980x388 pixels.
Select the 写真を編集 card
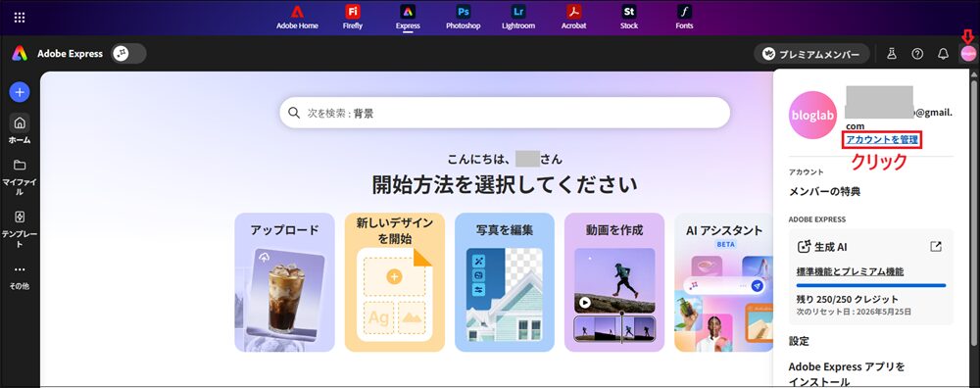pyautogui.click(x=505, y=282)
